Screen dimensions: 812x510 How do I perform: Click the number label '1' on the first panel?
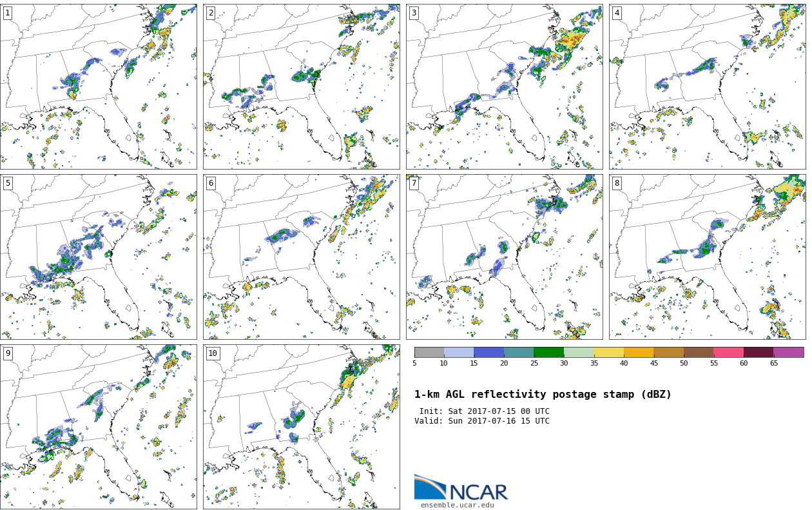coord(8,13)
